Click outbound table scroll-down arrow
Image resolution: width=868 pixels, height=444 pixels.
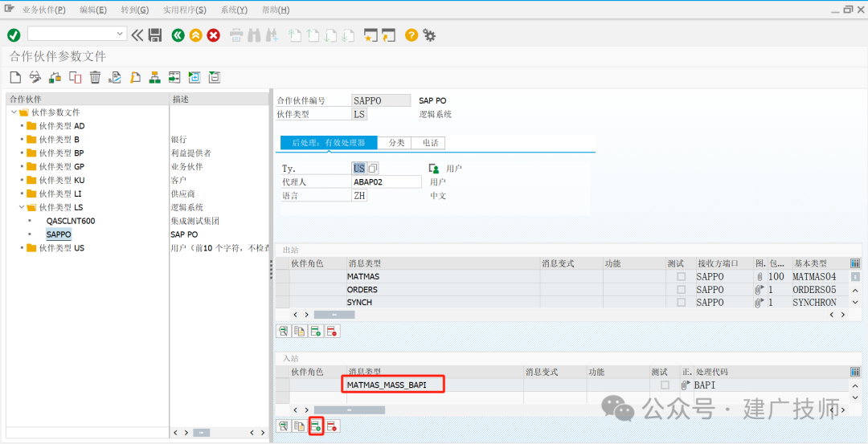(854, 303)
